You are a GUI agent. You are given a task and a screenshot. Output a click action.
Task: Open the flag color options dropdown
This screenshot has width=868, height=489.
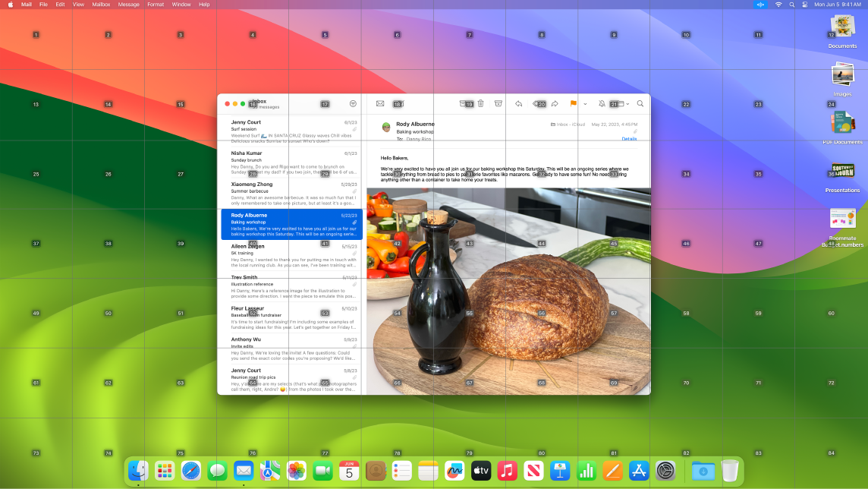pyautogui.click(x=587, y=104)
